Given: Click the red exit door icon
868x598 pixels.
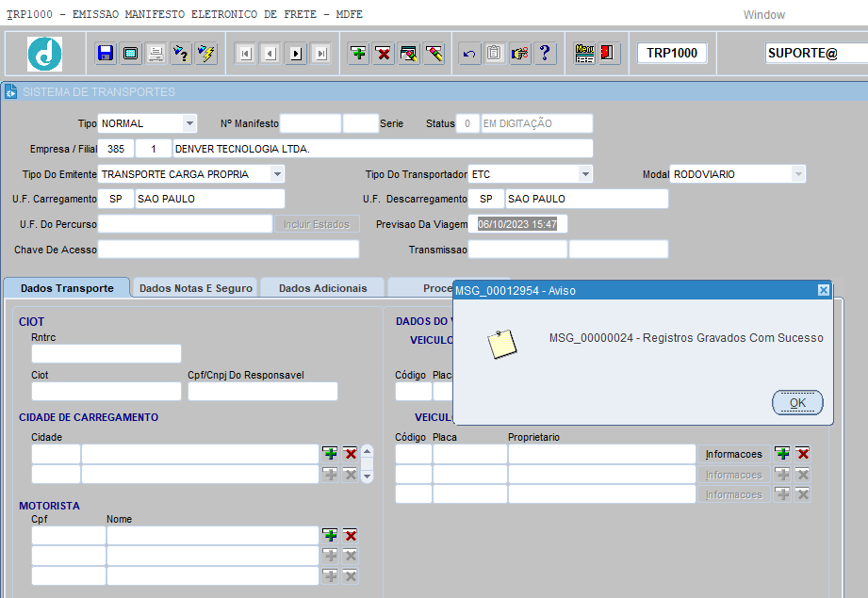Looking at the screenshot, I should click(609, 54).
